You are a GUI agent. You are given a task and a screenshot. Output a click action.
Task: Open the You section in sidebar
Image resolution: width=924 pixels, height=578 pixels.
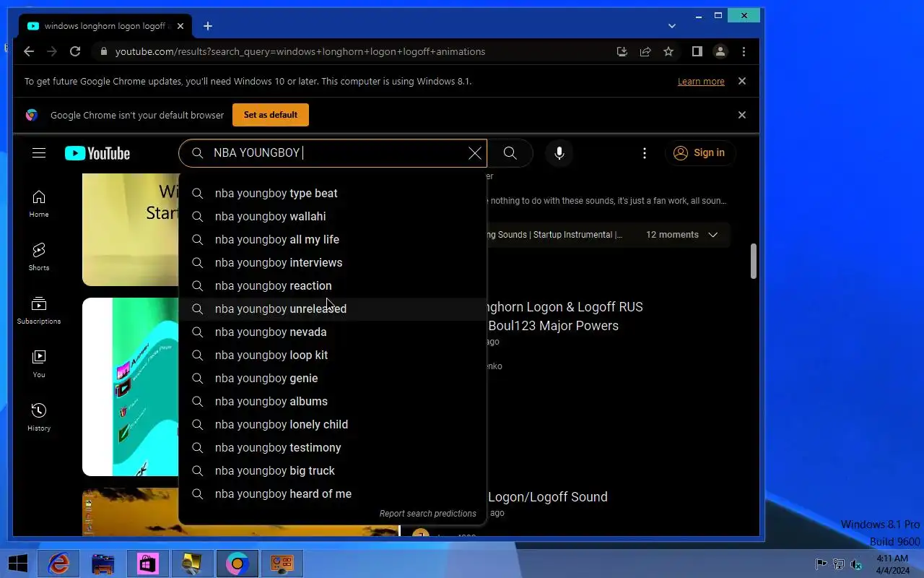coord(39,364)
